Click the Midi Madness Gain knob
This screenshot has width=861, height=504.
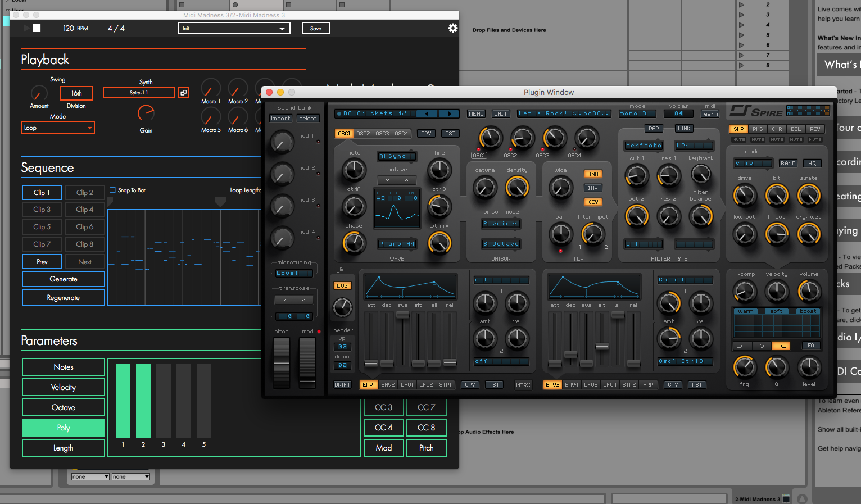click(146, 113)
